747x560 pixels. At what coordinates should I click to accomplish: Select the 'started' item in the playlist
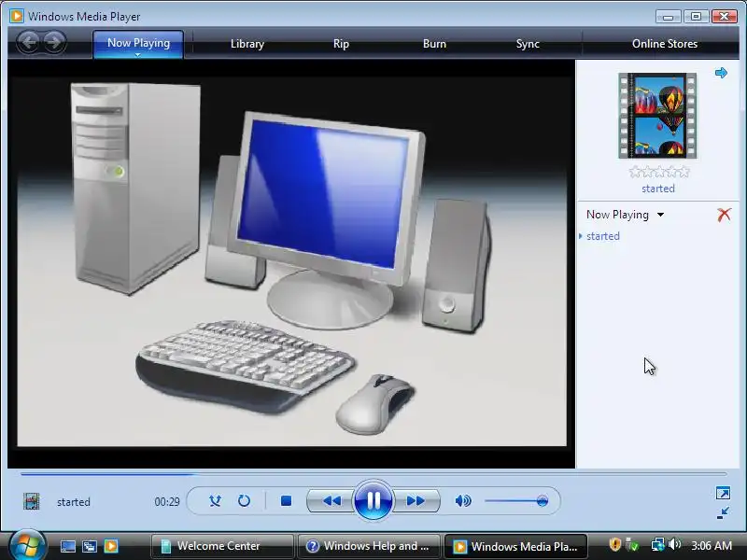click(x=602, y=236)
